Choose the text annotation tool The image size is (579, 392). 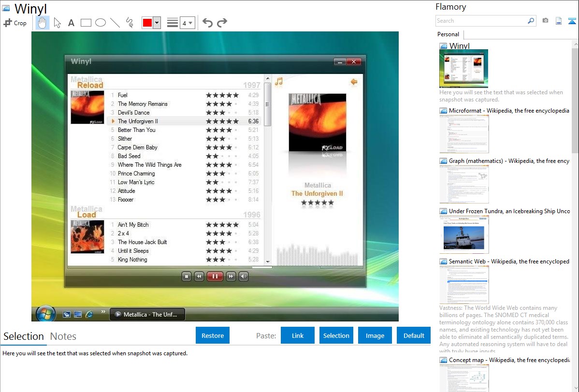[71, 23]
